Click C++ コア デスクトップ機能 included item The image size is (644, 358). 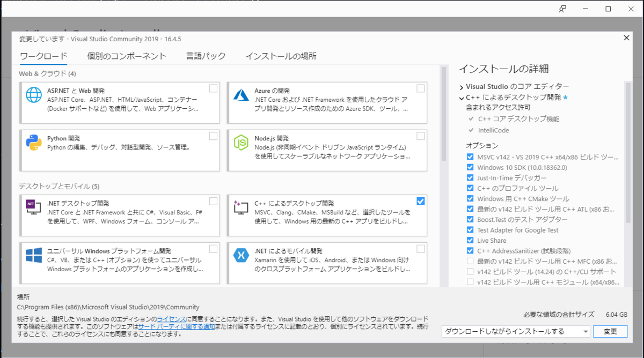coord(518,119)
